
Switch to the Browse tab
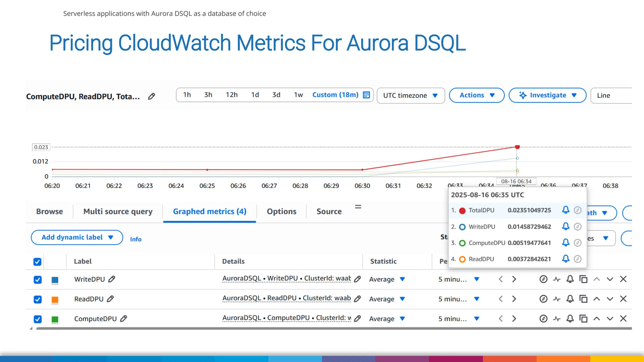point(50,211)
